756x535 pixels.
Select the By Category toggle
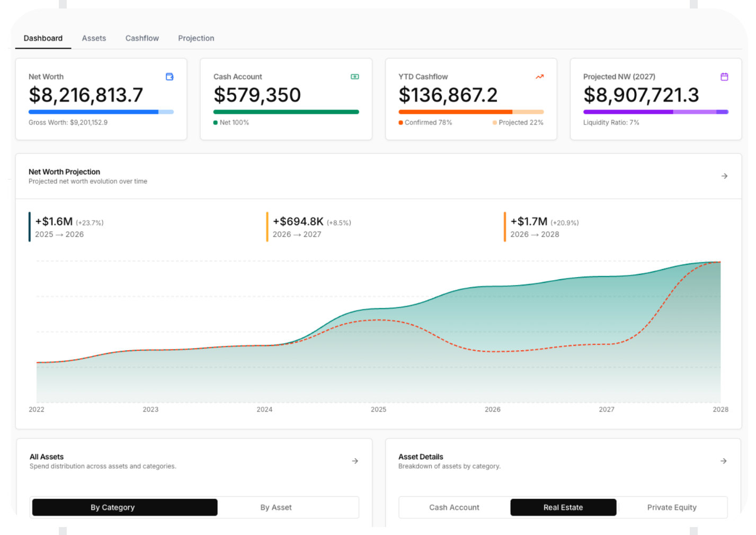tap(124, 507)
